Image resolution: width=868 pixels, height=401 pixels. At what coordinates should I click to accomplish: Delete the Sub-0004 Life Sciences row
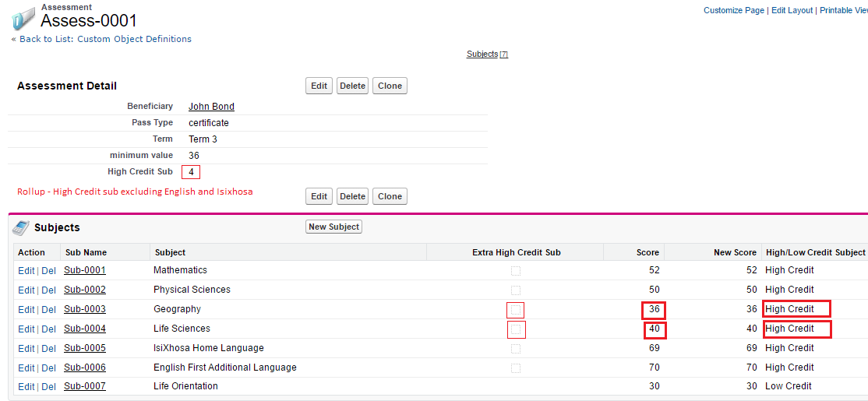tap(49, 329)
